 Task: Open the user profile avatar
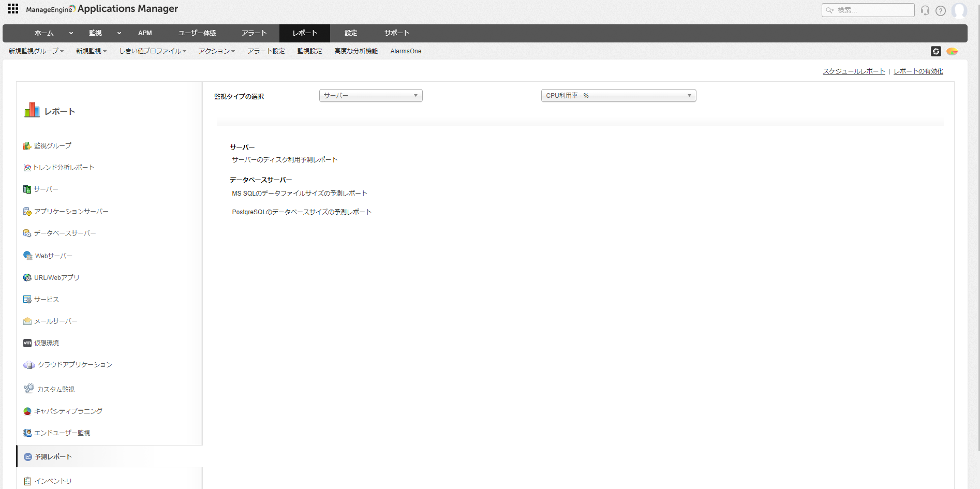pyautogui.click(x=959, y=10)
